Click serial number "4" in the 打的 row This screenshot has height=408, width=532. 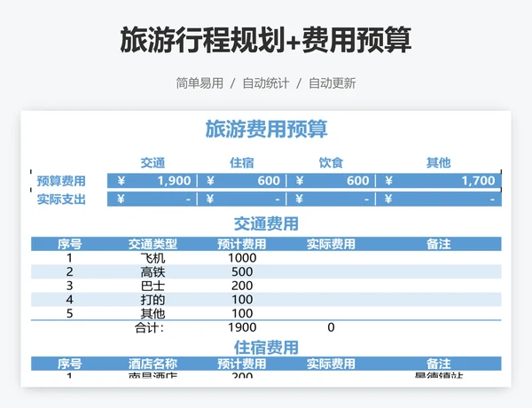[x=69, y=300]
